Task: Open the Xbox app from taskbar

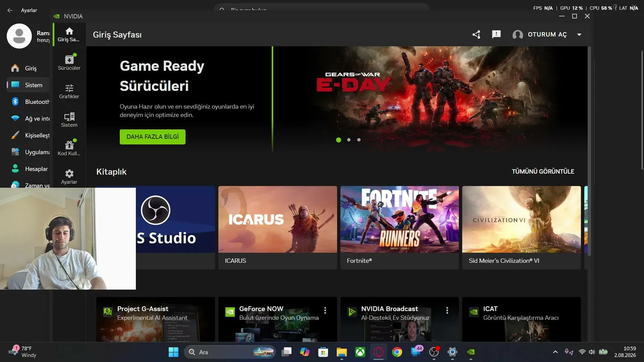Action: pyautogui.click(x=360, y=352)
